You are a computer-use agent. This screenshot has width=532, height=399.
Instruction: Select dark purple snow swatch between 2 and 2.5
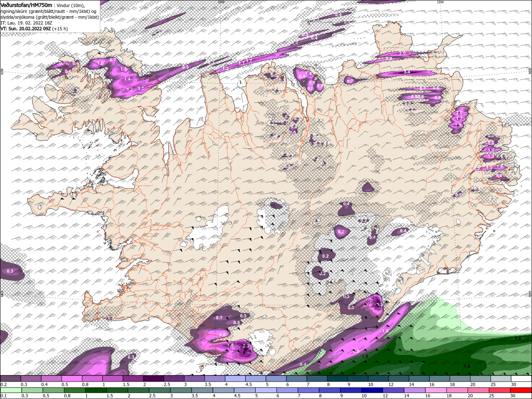(x=153, y=379)
